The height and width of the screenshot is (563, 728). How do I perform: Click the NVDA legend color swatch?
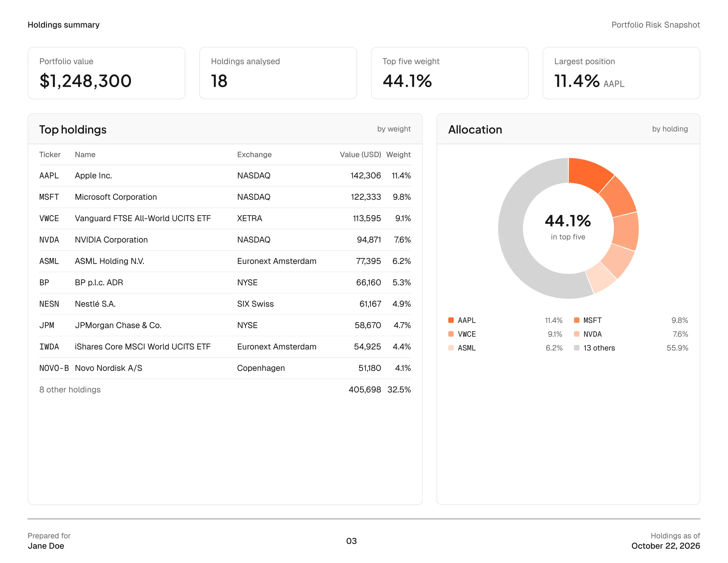pos(577,334)
